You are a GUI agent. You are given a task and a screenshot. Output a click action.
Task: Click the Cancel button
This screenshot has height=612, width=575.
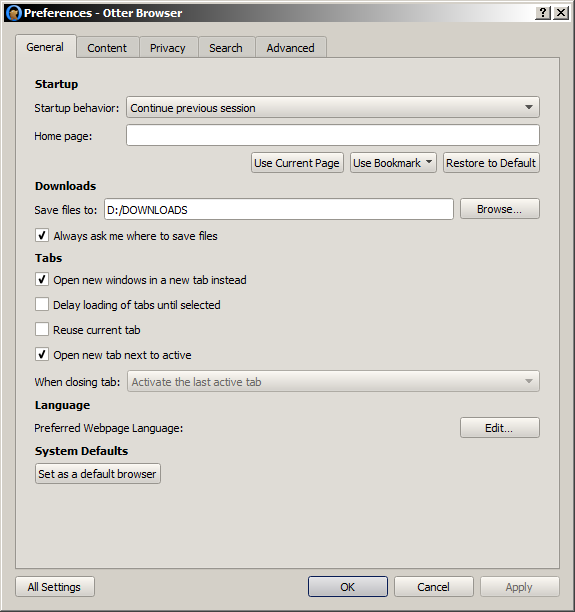[433, 587]
